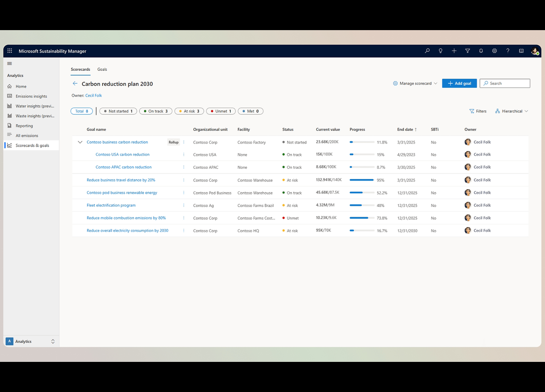Open Contoso pod business renewable energy goal
Viewport: 545px width, 392px height.
[122, 193]
